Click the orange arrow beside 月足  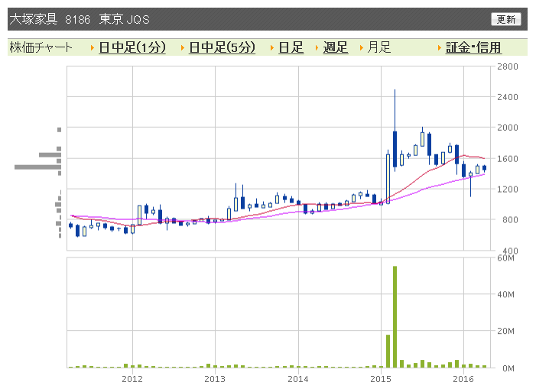362,48
